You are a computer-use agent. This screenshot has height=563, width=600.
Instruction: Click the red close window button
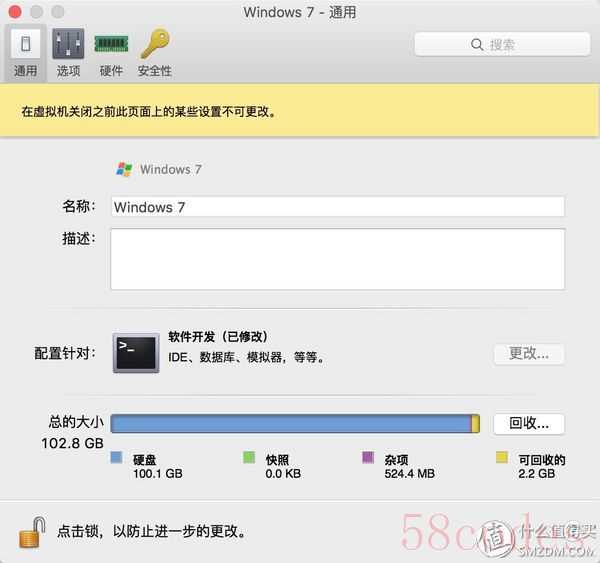pyautogui.click(x=15, y=12)
